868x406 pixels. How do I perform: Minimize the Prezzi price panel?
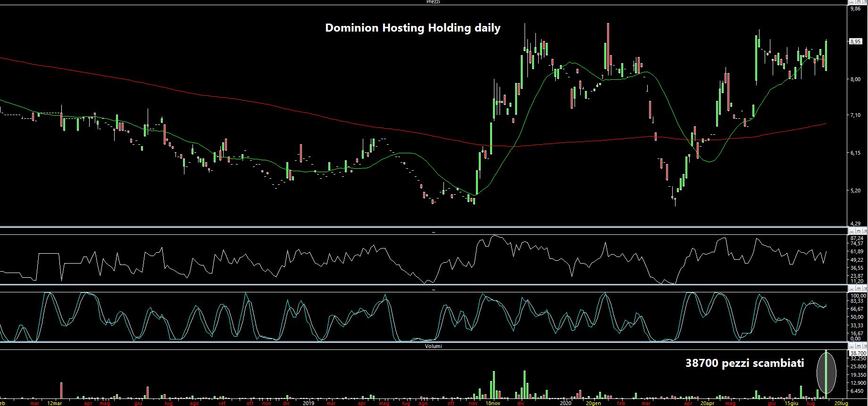pos(851,1)
